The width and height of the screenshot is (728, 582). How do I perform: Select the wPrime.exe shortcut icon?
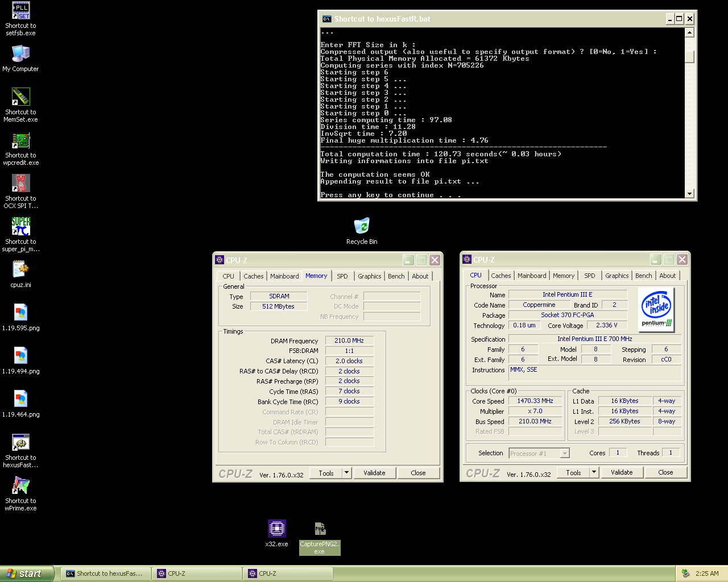point(21,486)
